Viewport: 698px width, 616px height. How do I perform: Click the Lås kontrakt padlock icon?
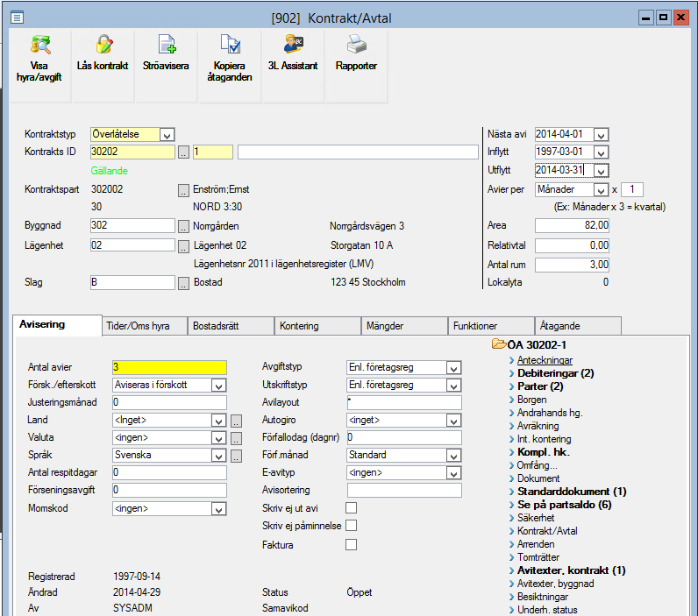click(x=103, y=45)
